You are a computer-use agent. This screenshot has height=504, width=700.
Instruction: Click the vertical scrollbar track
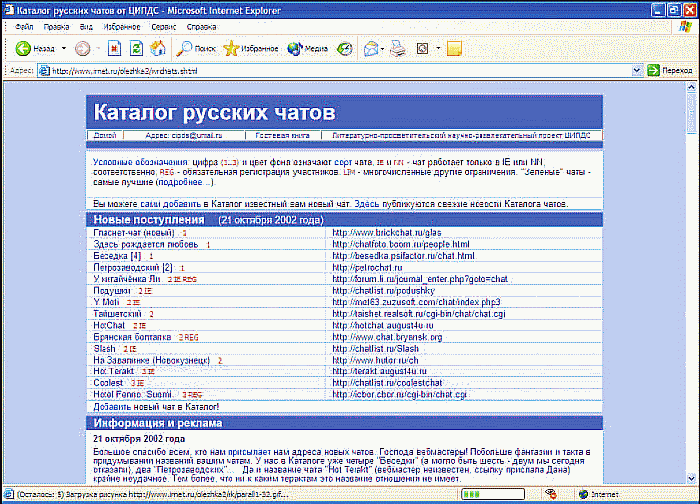[x=692, y=300]
